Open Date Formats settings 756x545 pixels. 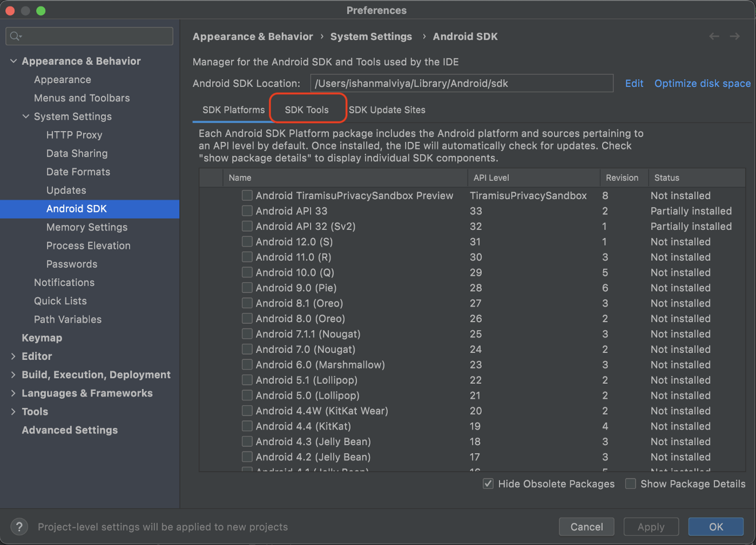coord(78,172)
